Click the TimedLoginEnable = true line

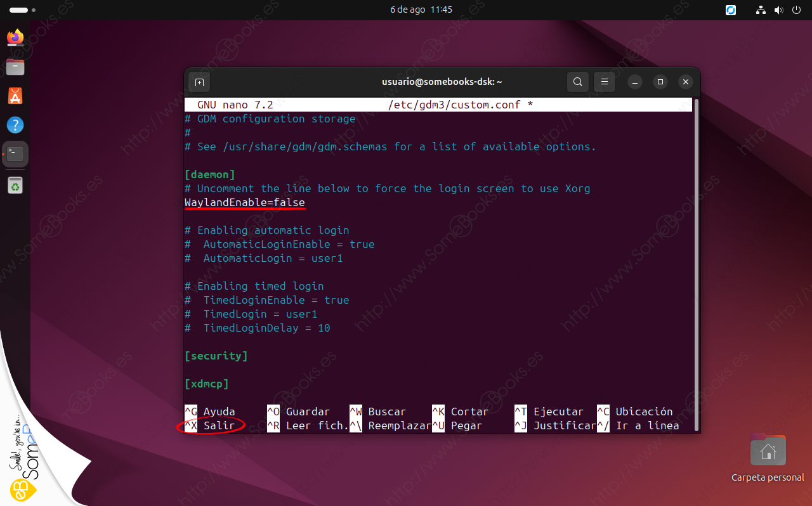[267, 300]
